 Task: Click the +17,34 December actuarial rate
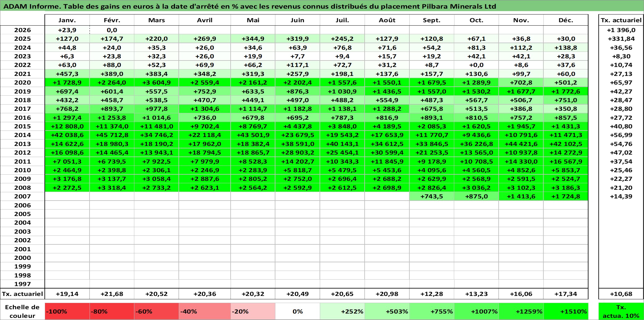[566, 294]
